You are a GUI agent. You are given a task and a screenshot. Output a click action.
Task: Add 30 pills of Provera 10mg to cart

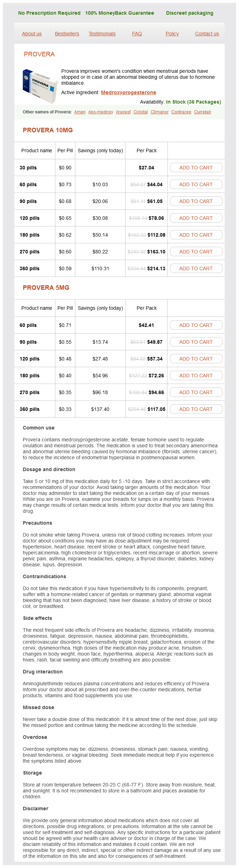coord(196,168)
